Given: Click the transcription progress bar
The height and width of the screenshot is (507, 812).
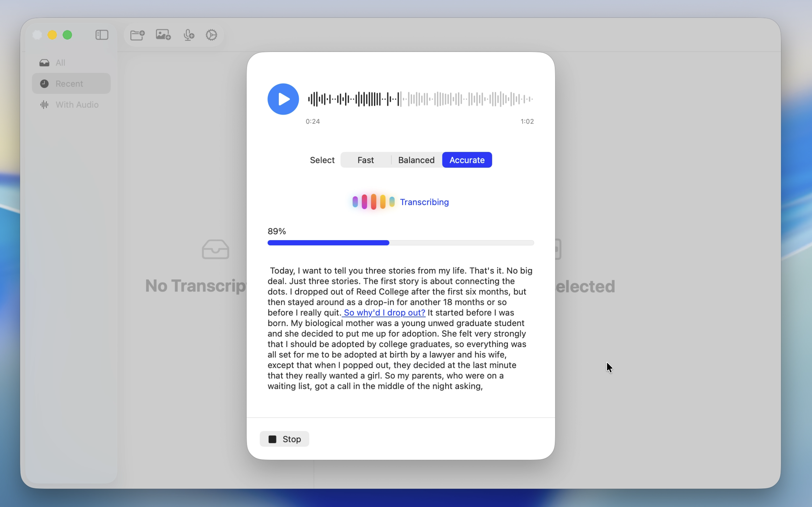Looking at the screenshot, I should click(x=400, y=243).
